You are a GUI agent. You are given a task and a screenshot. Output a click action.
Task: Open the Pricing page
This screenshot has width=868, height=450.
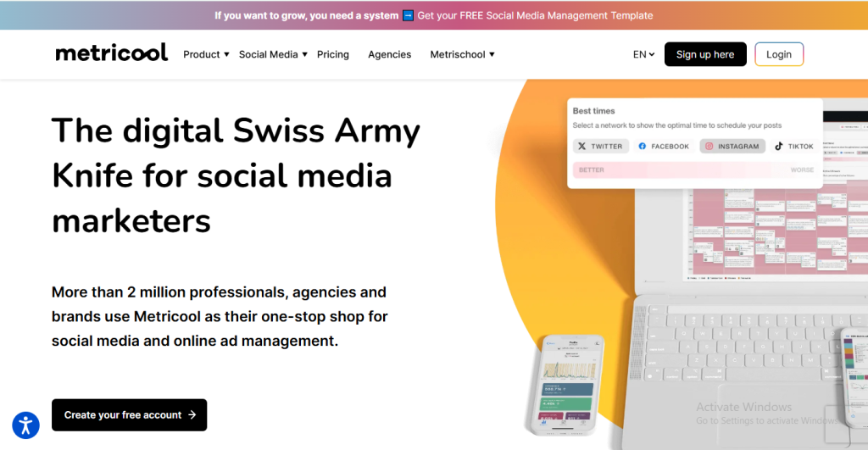click(x=333, y=54)
